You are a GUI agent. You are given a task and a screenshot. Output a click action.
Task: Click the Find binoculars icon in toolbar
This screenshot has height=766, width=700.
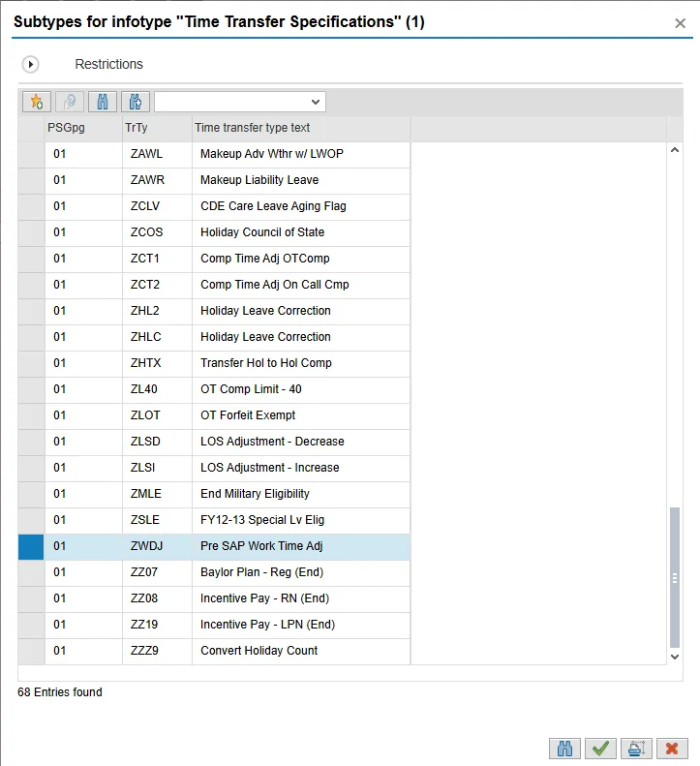pyautogui.click(x=102, y=102)
